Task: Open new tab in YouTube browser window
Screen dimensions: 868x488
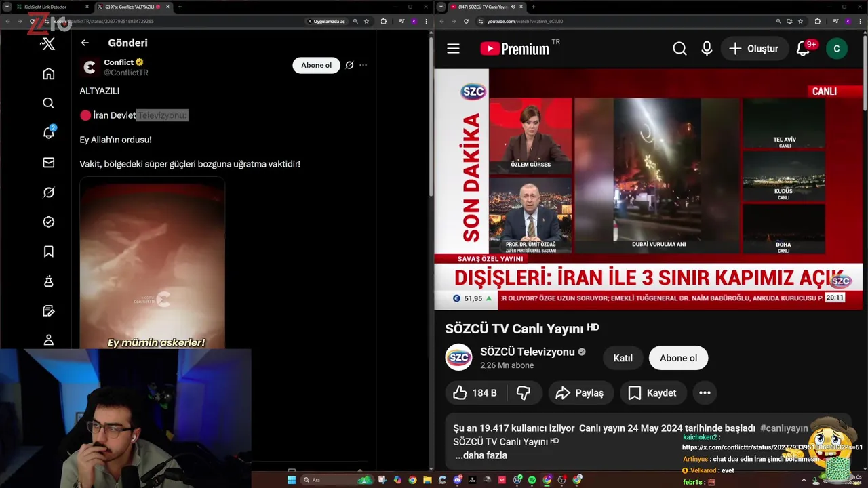Action: [x=533, y=7]
